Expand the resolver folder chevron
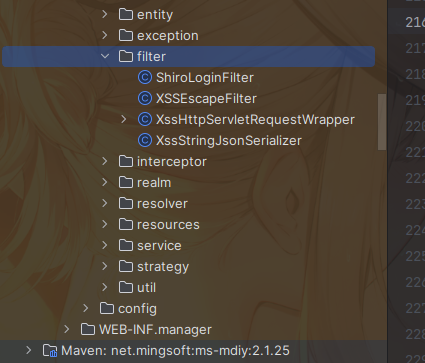Screen dimensions: 425x363 105,203
